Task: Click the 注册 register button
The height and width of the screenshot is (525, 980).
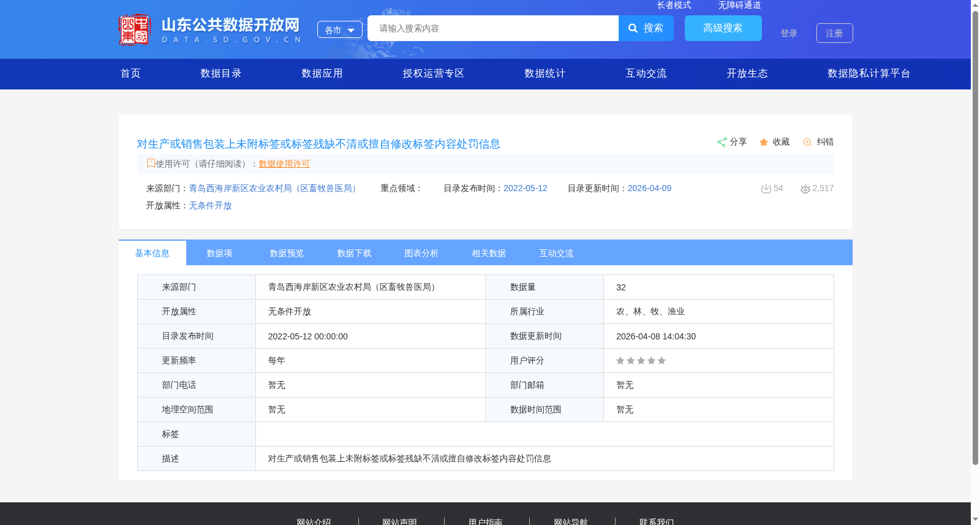Action: (835, 33)
